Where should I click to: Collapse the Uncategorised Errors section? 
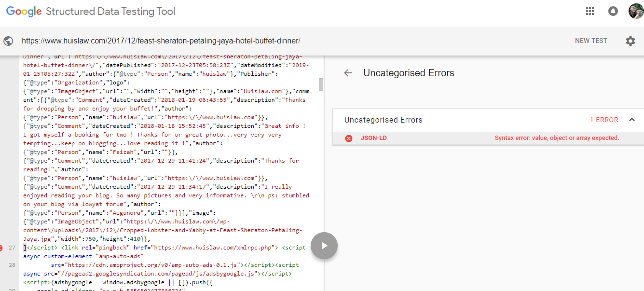click(x=632, y=120)
